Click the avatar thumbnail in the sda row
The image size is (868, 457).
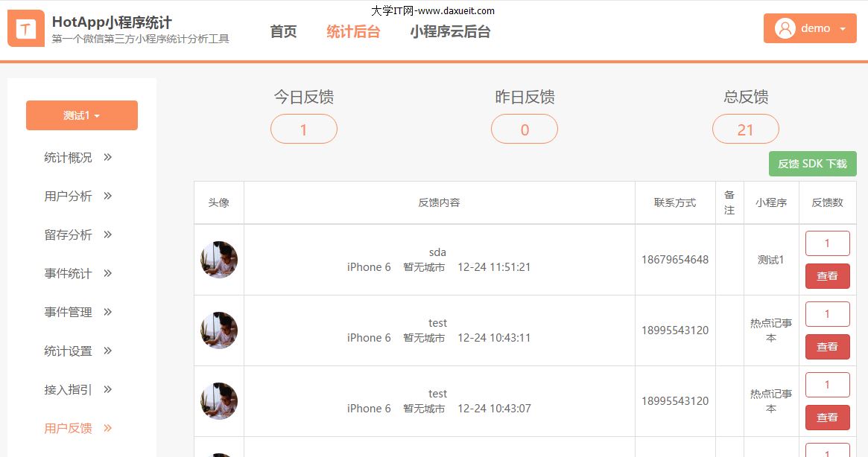tap(218, 260)
